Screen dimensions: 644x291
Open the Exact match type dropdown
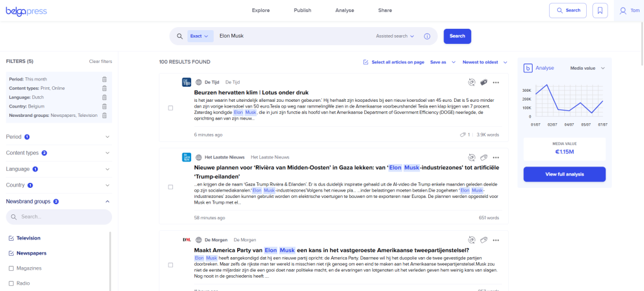pyautogui.click(x=199, y=36)
